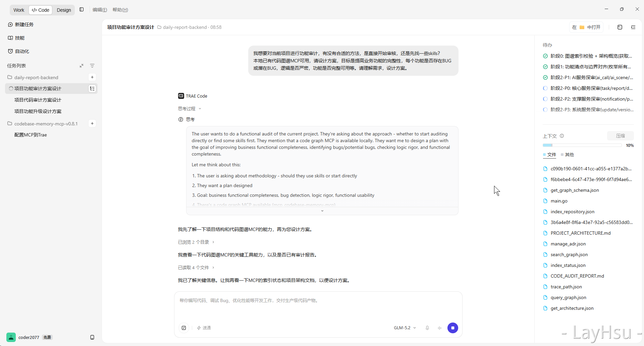Click the 压缩 context button
This screenshot has width=644, height=346.
621,136
